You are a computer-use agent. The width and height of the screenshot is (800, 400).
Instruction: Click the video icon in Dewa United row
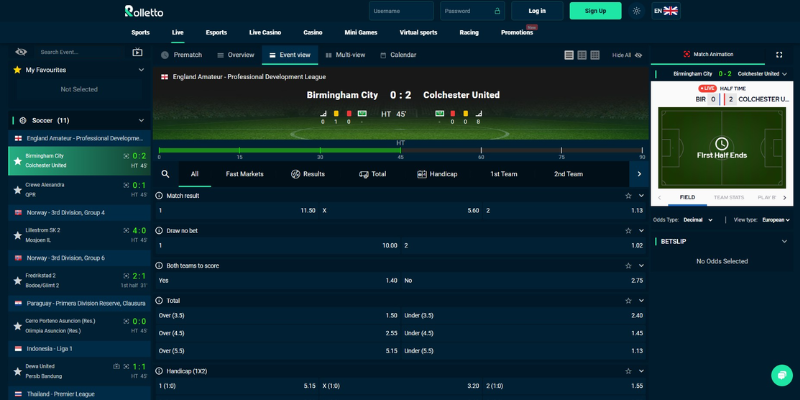click(116, 366)
